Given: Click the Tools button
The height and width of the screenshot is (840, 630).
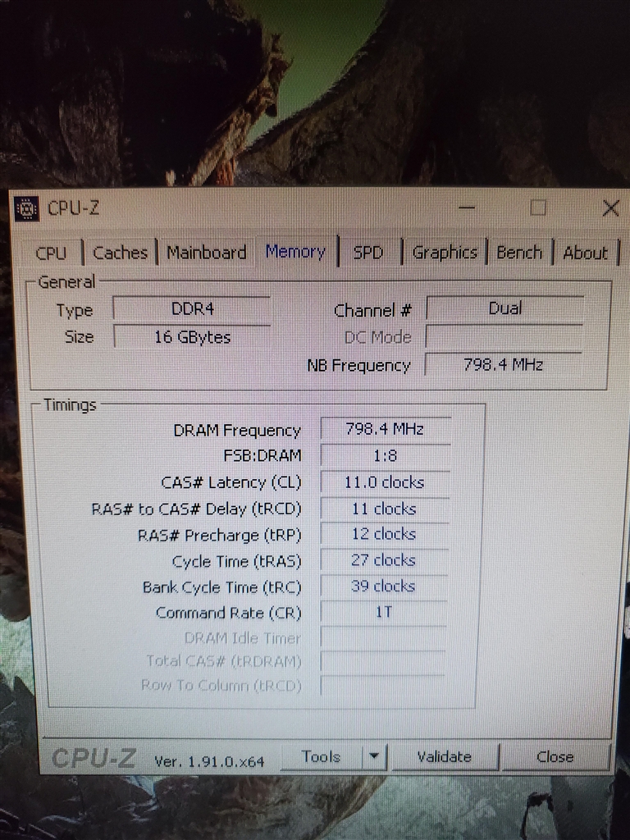Looking at the screenshot, I should 322,756.
